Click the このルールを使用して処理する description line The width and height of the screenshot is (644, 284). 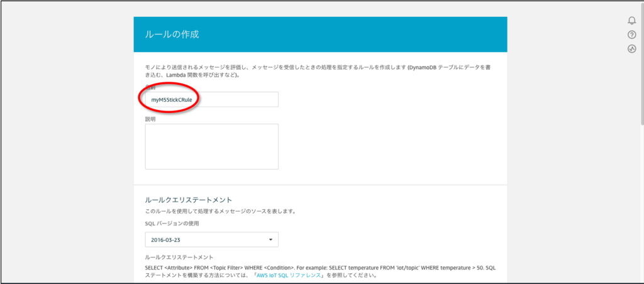pos(220,211)
